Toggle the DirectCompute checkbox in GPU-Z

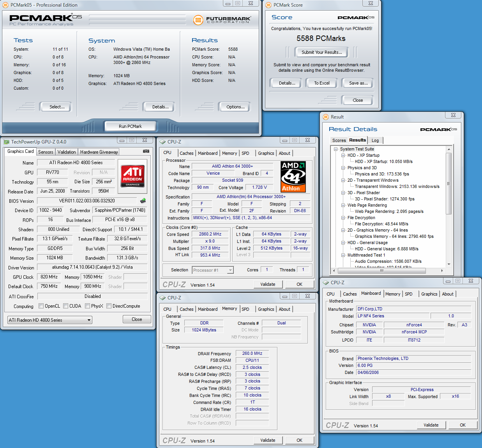pos(109,306)
